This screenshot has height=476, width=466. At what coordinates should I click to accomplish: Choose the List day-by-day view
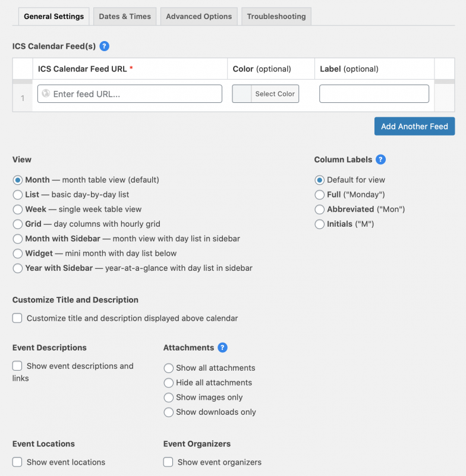[18, 195]
